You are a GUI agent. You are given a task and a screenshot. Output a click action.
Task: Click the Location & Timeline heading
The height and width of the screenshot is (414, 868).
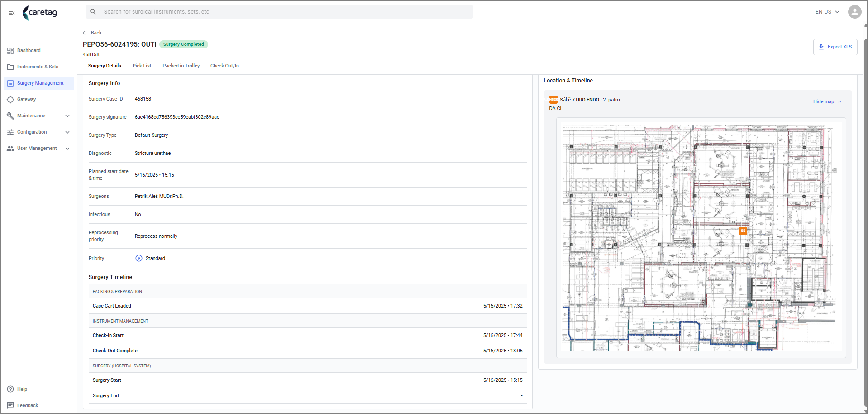(x=568, y=81)
